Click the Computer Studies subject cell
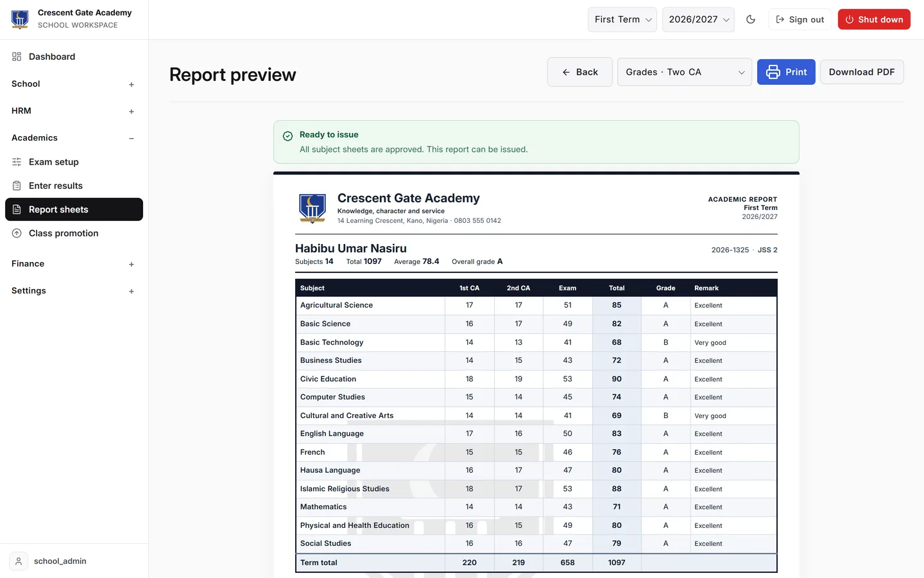Image resolution: width=924 pixels, height=578 pixels. [370, 397]
